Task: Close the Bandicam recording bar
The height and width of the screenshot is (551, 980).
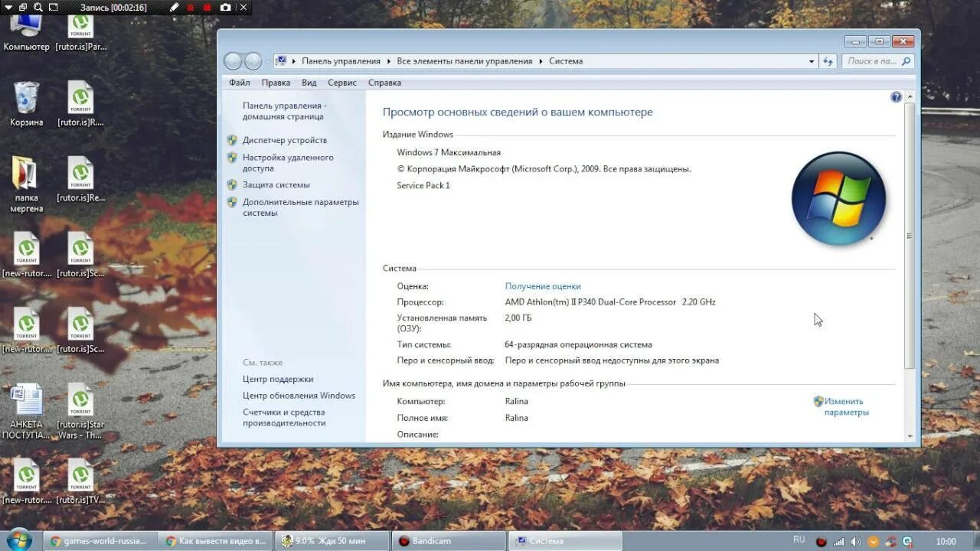Action: click(x=243, y=8)
